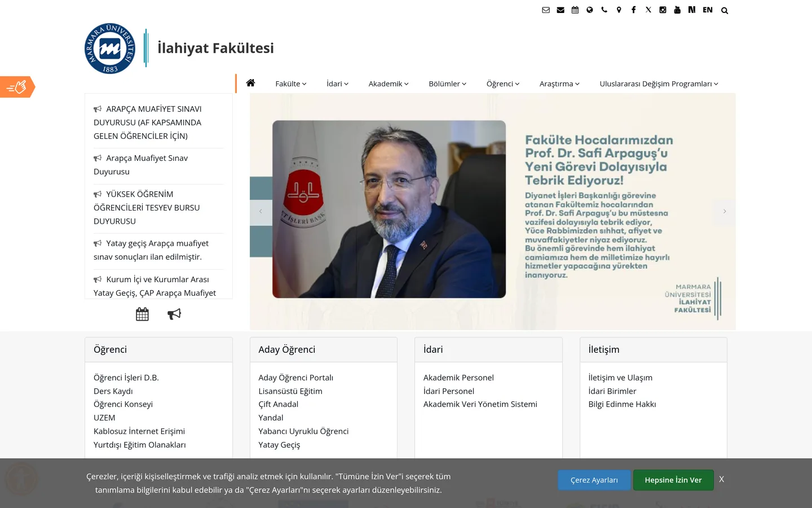The height and width of the screenshot is (508, 812).
Task: Open Kurum İçi ve Kurumlar Arası announcement
Action: pos(155,286)
